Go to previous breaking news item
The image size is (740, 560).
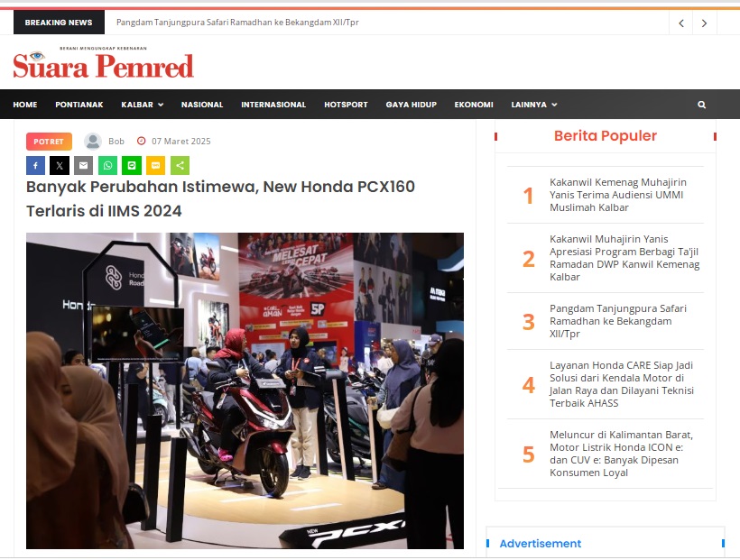click(x=681, y=23)
